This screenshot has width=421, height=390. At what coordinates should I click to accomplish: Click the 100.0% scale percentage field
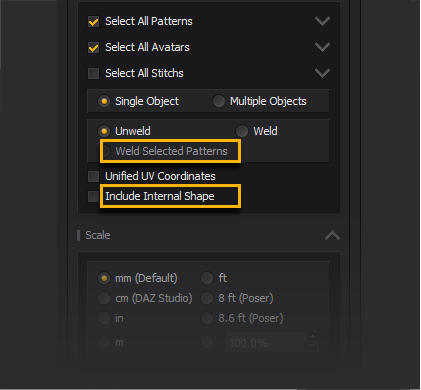(266, 342)
